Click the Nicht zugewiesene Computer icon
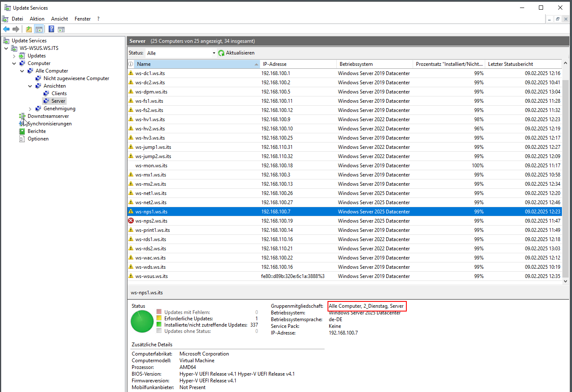Screen dimensions: 572x392 pyautogui.click(x=38, y=78)
